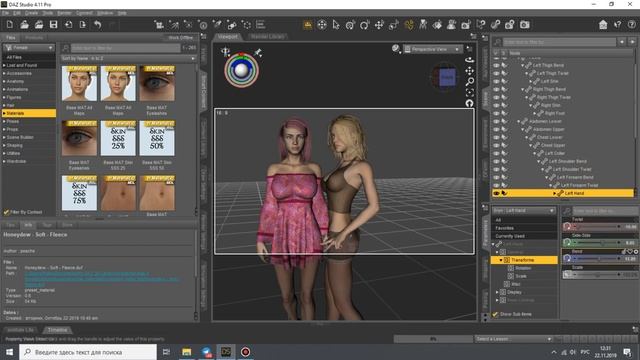Click the Bend property favorite heart icon

630,252
